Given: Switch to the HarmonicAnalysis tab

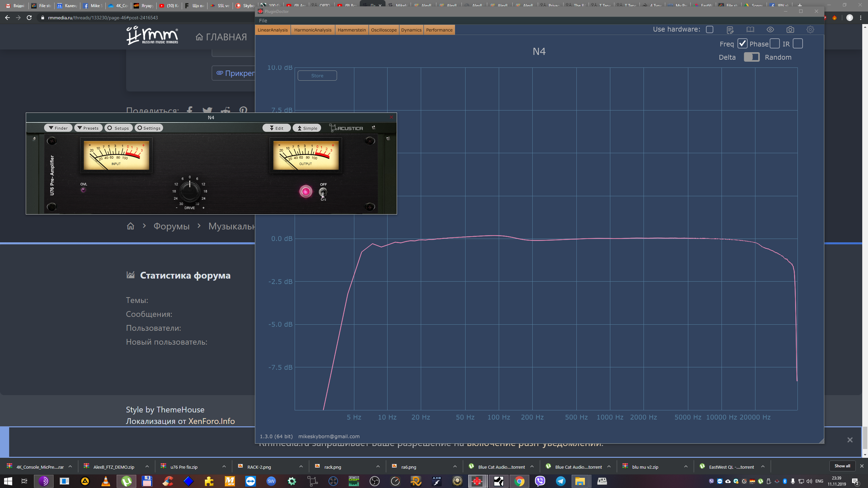Looking at the screenshot, I should point(313,30).
